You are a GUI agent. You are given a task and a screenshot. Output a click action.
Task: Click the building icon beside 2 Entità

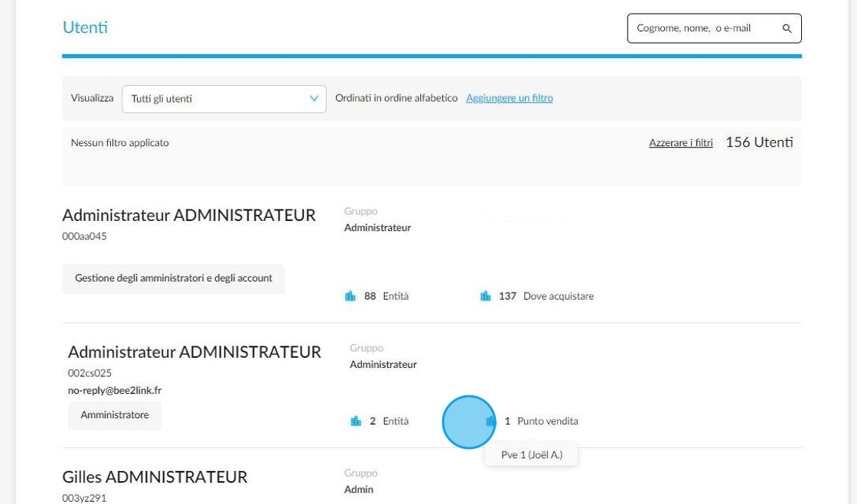tap(356, 421)
